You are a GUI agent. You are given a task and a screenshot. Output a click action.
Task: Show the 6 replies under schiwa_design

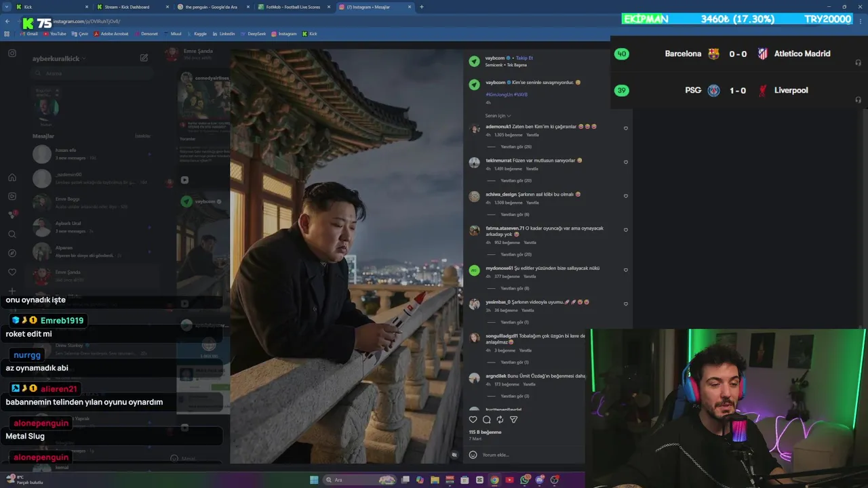point(515,215)
